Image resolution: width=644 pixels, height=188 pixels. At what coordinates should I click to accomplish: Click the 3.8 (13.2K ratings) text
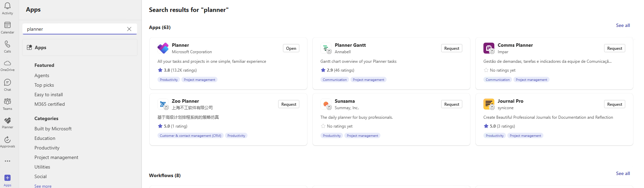180,70
